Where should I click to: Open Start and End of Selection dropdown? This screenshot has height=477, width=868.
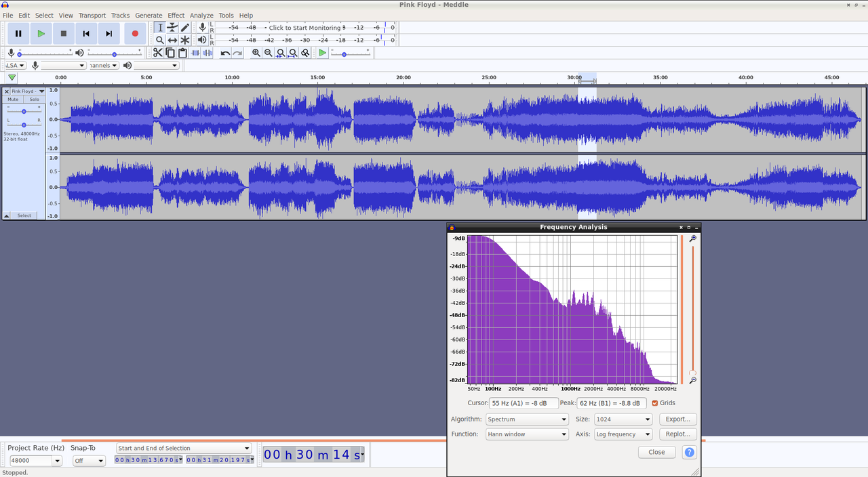(x=183, y=448)
